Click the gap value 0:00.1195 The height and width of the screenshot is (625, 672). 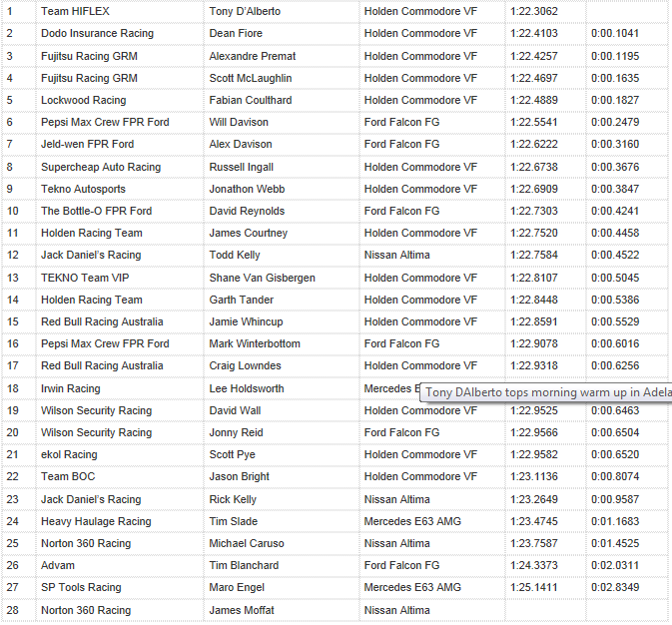pyautogui.click(x=615, y=56)
